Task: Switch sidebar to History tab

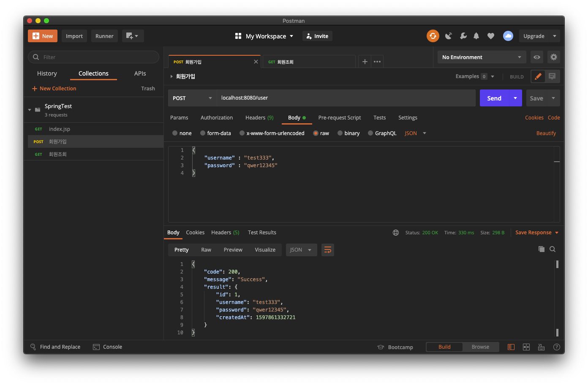Action: (47, 73)
